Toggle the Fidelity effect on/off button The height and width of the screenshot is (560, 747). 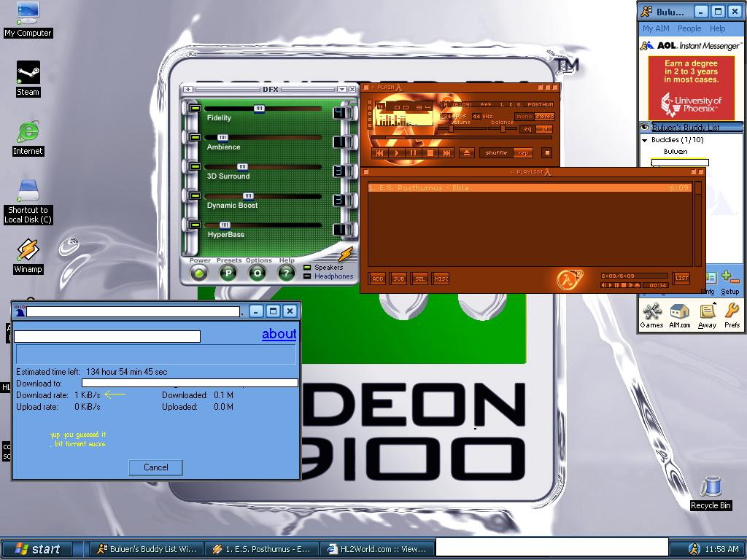[x=194, y=109]
